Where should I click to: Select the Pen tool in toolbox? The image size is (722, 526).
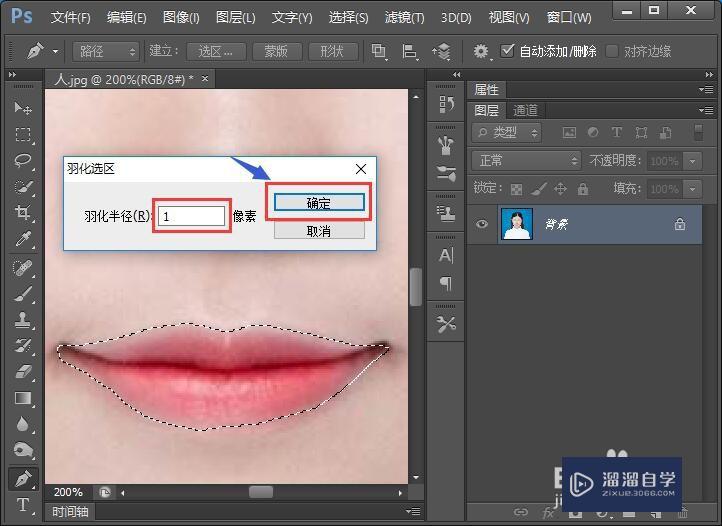pos(23,479)
